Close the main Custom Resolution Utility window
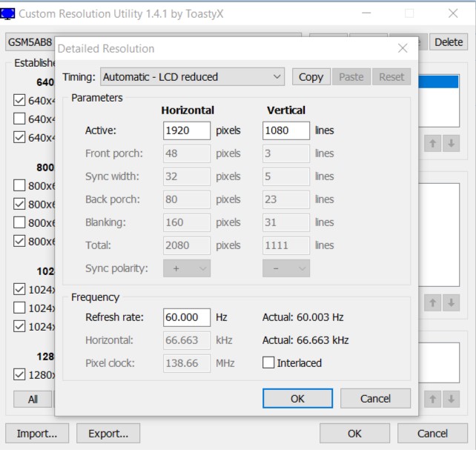 coord(453,13)
